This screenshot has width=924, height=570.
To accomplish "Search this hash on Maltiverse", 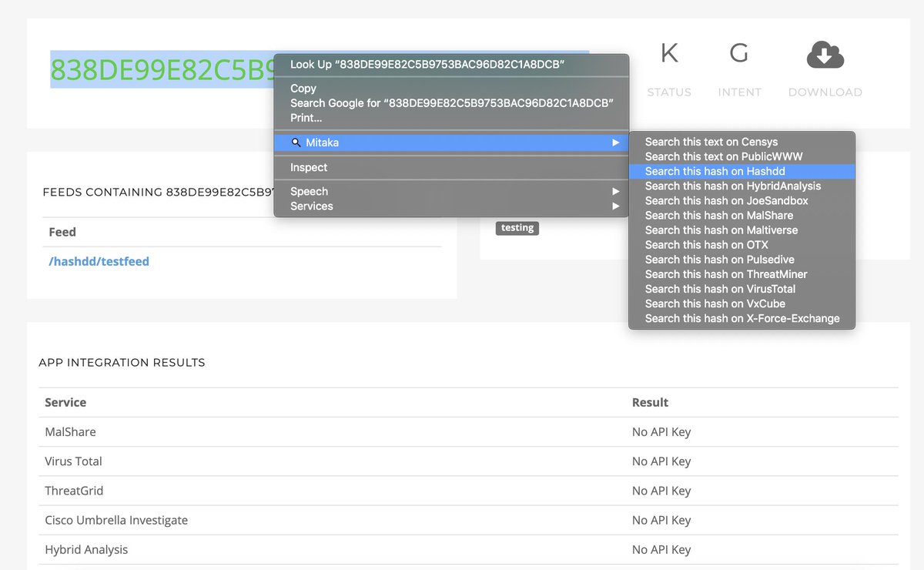I will coord(742,230).
